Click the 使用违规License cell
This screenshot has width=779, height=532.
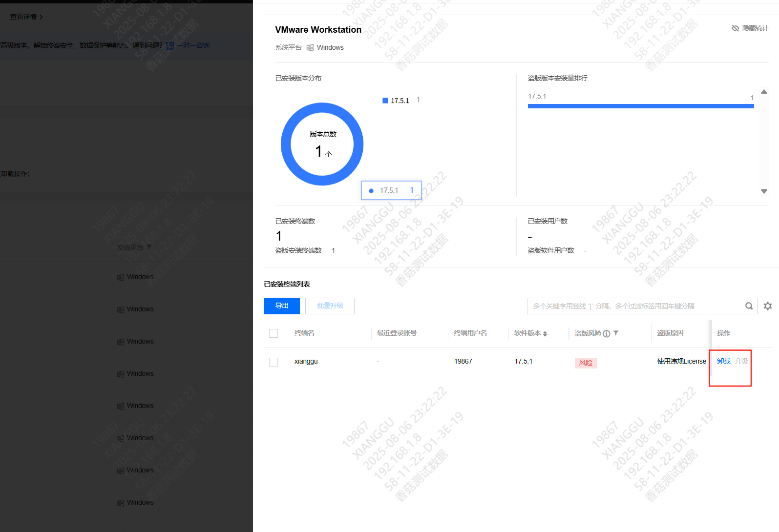coord(682,361)
